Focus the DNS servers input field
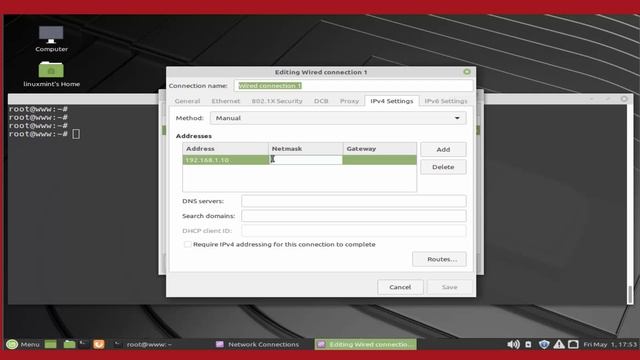 [x=353, y=201]
